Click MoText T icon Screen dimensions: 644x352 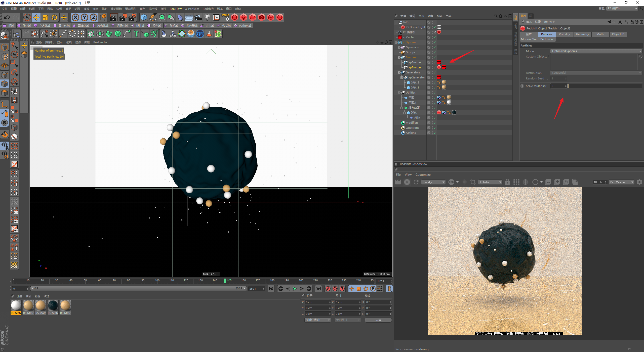tap(136, 34)
